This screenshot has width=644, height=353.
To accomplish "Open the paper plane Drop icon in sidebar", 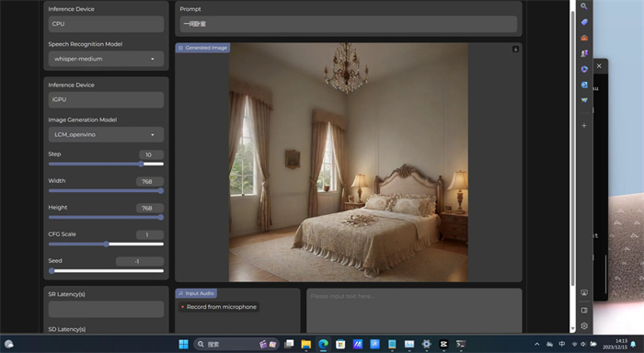I will click(584, 100).
